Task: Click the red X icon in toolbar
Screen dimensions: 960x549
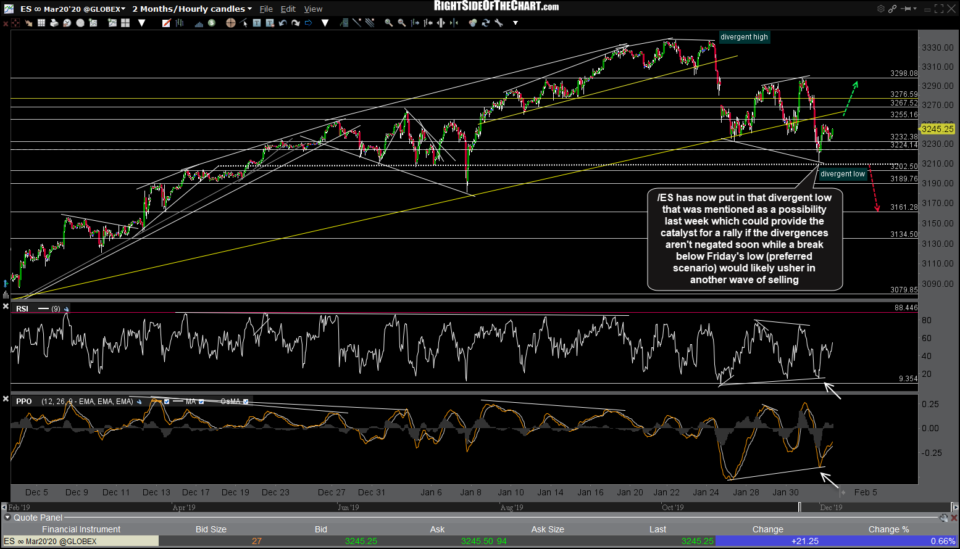Action: [x=6, y=23]
